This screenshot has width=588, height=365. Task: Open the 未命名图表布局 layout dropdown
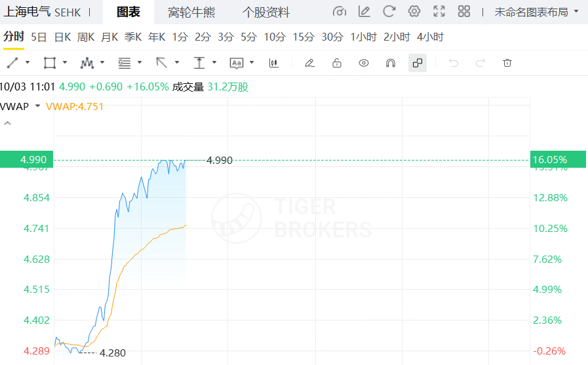[536, 12]
